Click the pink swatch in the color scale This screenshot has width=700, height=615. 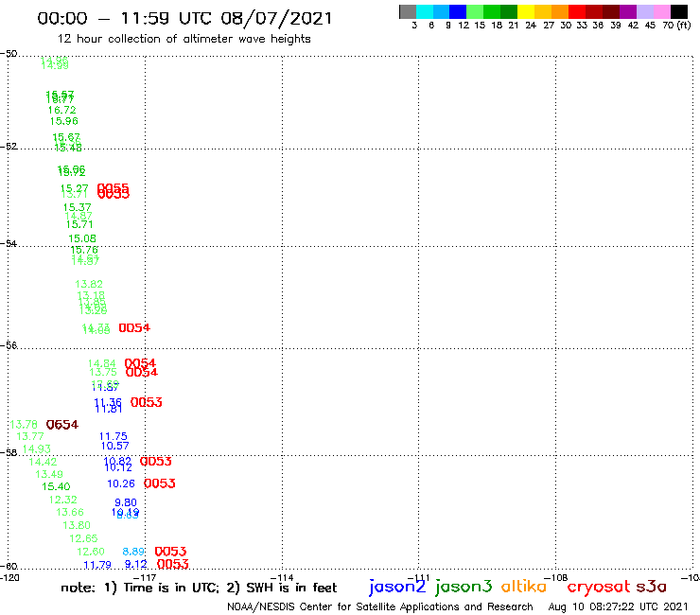pos(661,11)
